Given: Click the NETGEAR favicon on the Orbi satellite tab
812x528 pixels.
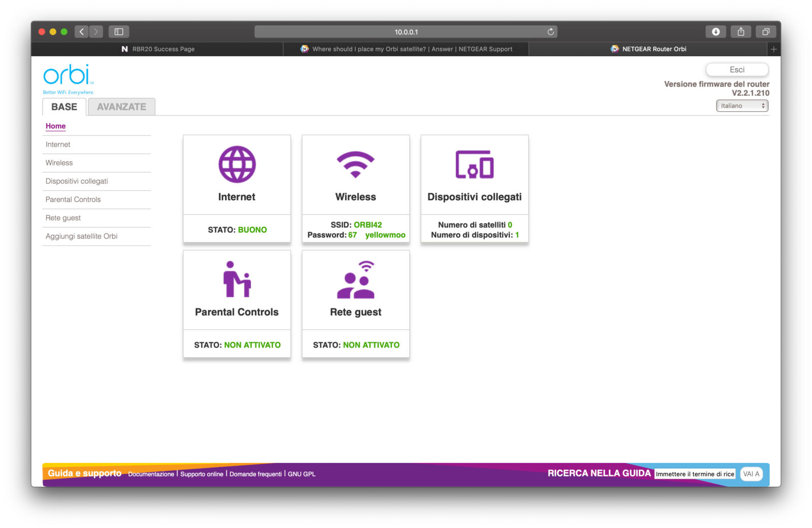Looking at the screenshot, I should pyautogui.click(x=304, y=49).
